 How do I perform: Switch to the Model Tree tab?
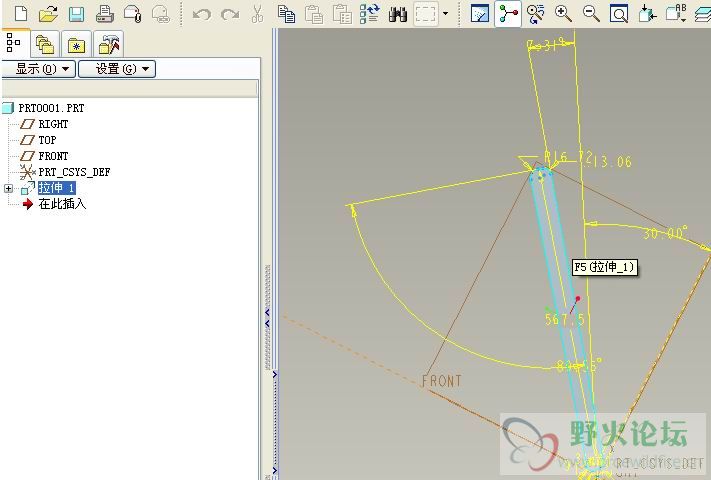pyautogui.click(x=15, y=43)
